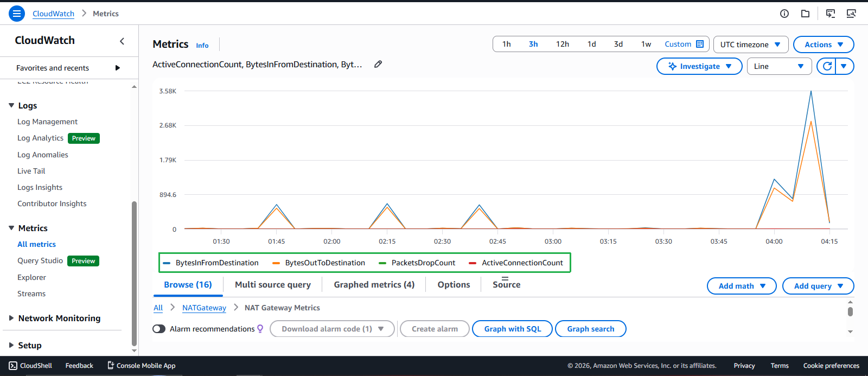This screenshot has height=376, width=868.
Task: Collapse the CloudWatch sidebar with the chevron
Action: tap(122, 41)
